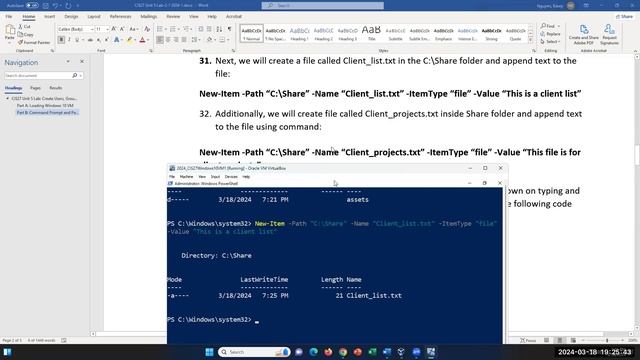Toggle Underline formatting

tap(77, 40)
